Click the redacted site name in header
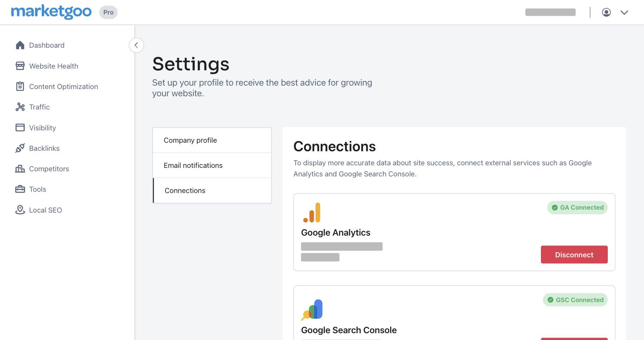This screenshot has height=340, width=644. point(550,12)
